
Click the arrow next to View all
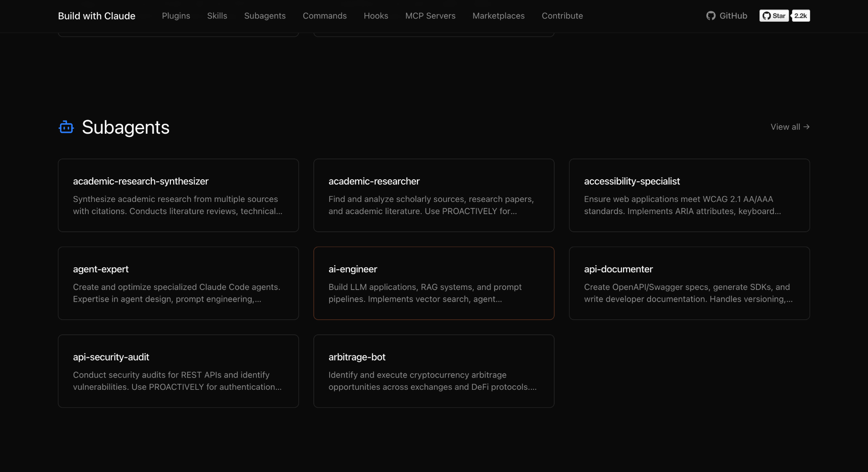(807, 127)
